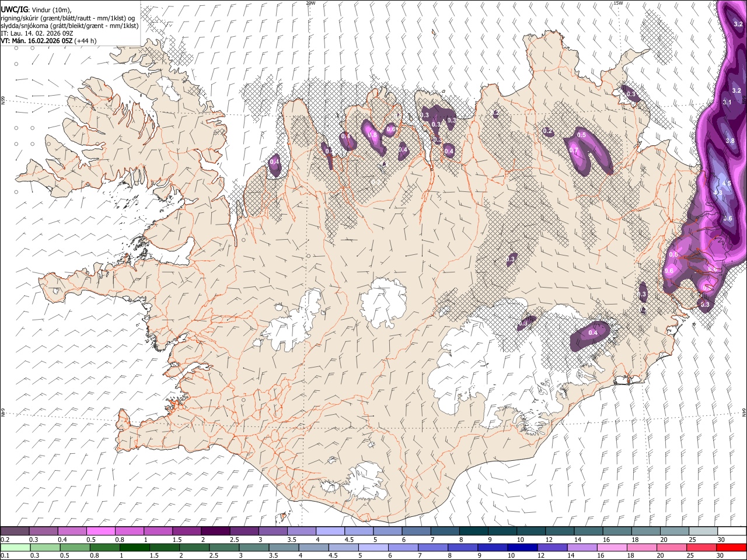Select the light pink 16 rain legend swatch
This screenshot has height=560, width=747.
612,547
